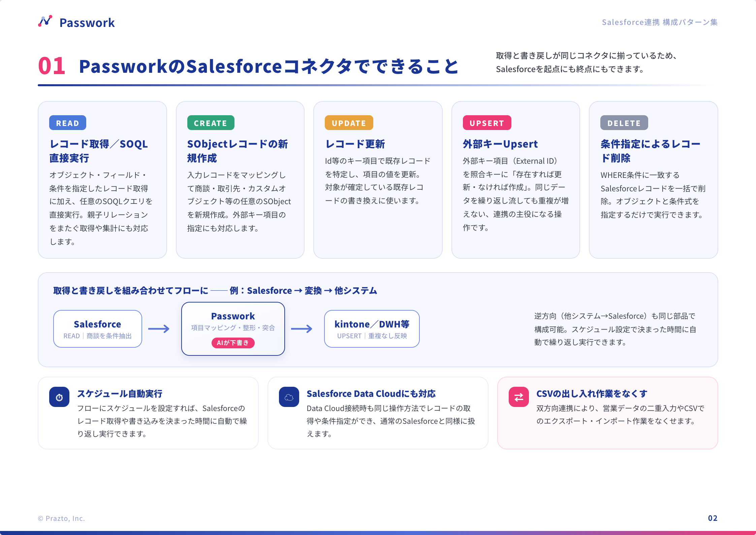Image resolution: width=756 pixels, height=535 pixels.
Task: Click the Data Cloud接続時も paragraph
Action: click(391, 421)
